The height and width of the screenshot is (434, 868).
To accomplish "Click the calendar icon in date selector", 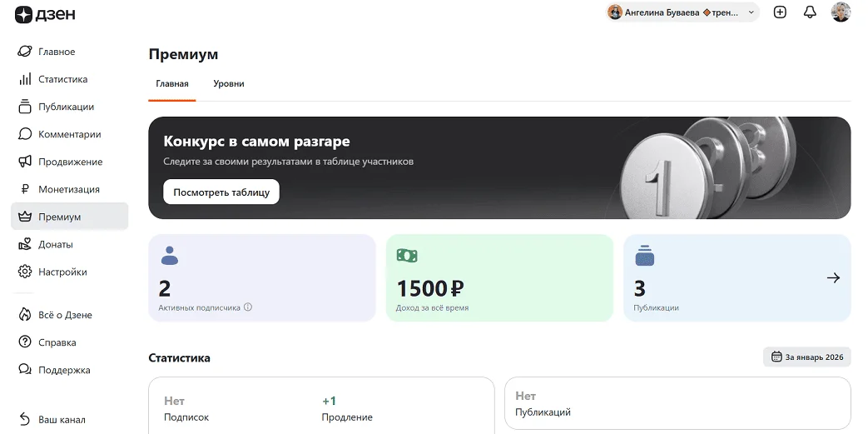I will click(776, 357).
